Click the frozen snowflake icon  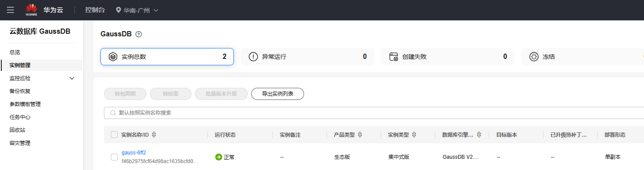pyautogui.click(x=534, y=57)
